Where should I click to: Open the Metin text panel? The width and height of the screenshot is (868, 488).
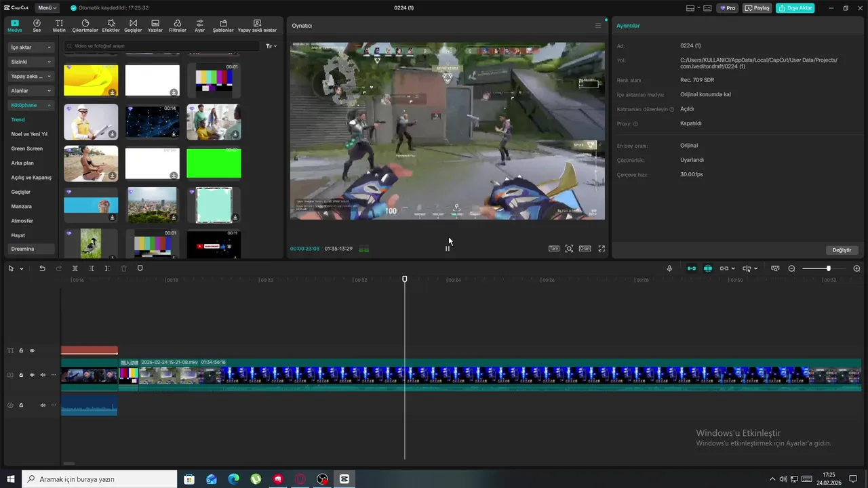pos(59,26)
